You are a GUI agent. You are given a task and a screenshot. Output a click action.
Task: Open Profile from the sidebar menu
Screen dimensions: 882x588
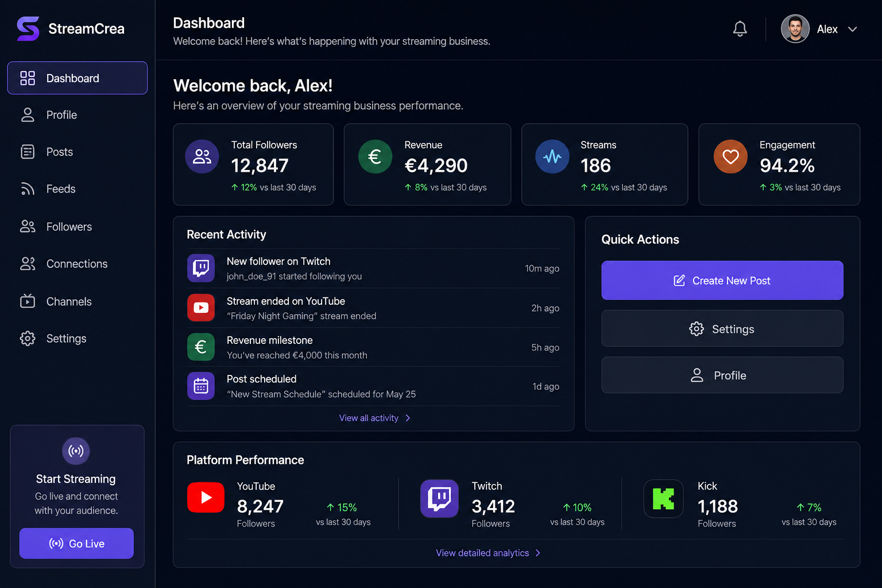point(78,115)
